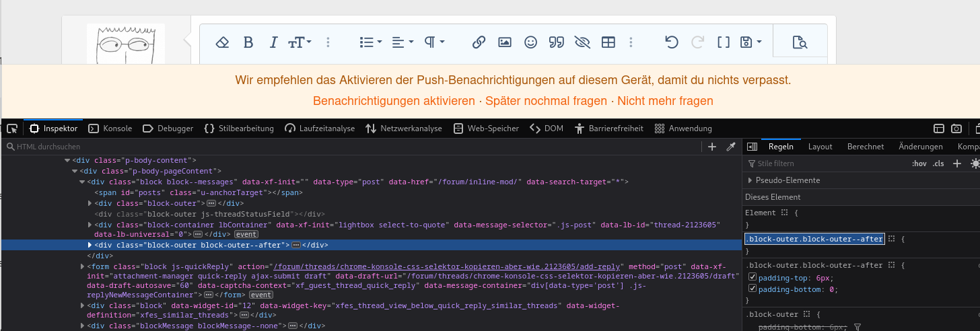The height and width of the screenshot is (331, 980).
Task: Uncheck the padding-top declaration
Action: tap(753, 277)
